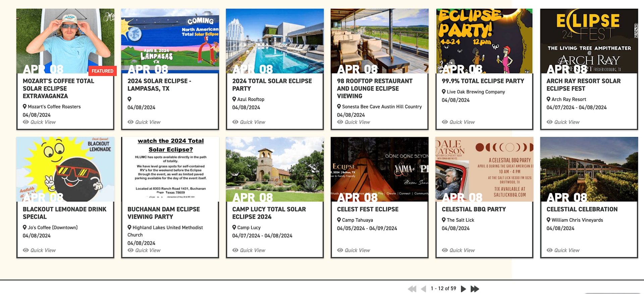Click Azul Rooftop pool photo thumbnail
644x294 pixels.
coord(275,41)
